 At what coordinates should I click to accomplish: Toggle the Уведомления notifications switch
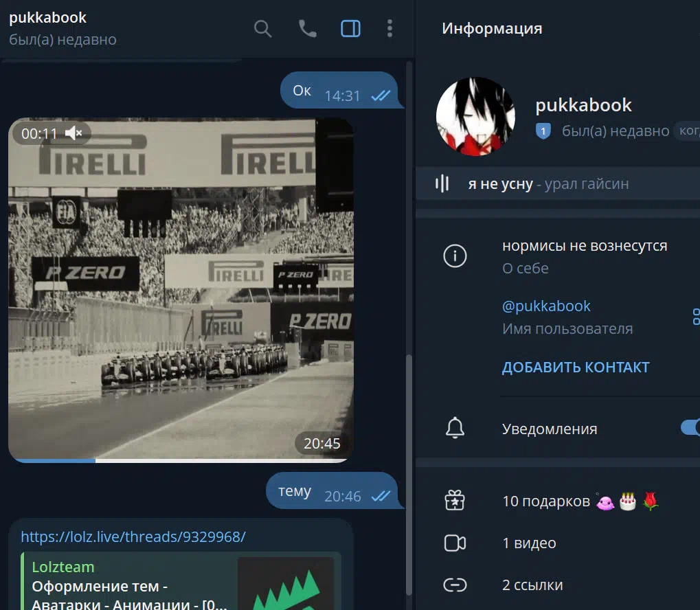(x=689, y=428)
